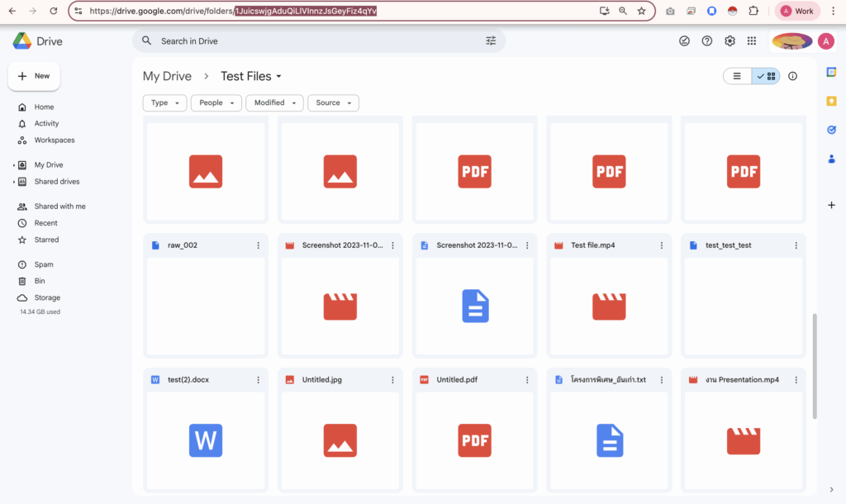Open Google Tasks in side panel
846x504 pixels.
pyautogui.click(x=831, y=130)
